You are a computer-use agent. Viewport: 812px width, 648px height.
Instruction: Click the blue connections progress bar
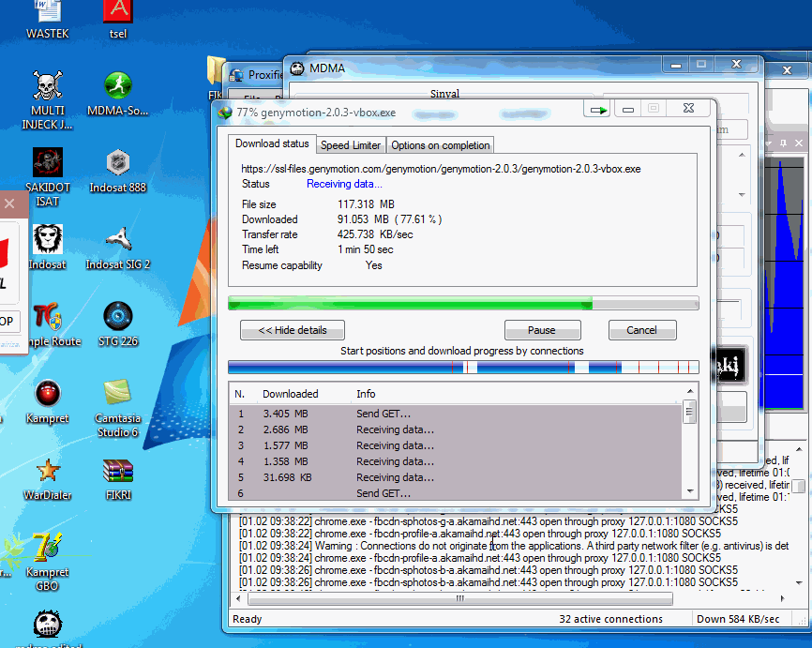[463, 368]
